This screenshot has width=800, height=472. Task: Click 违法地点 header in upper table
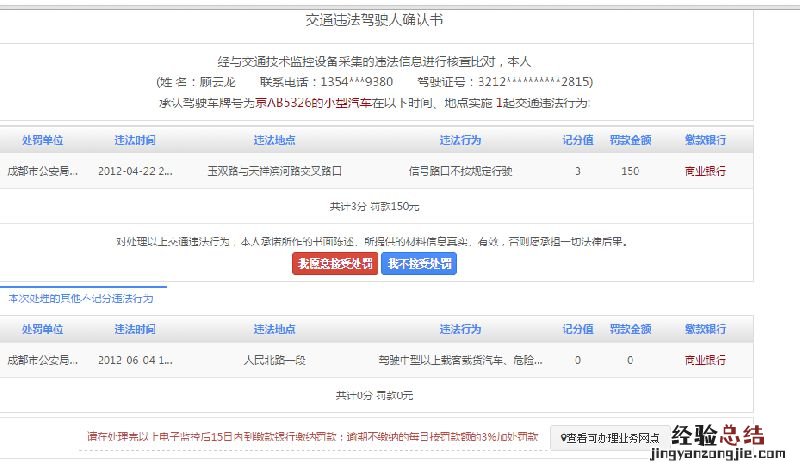point(274,140)
